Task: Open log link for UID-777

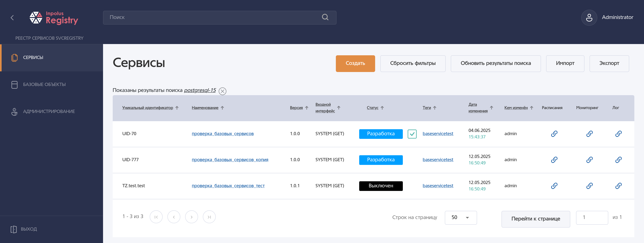Action: point(618,160)
